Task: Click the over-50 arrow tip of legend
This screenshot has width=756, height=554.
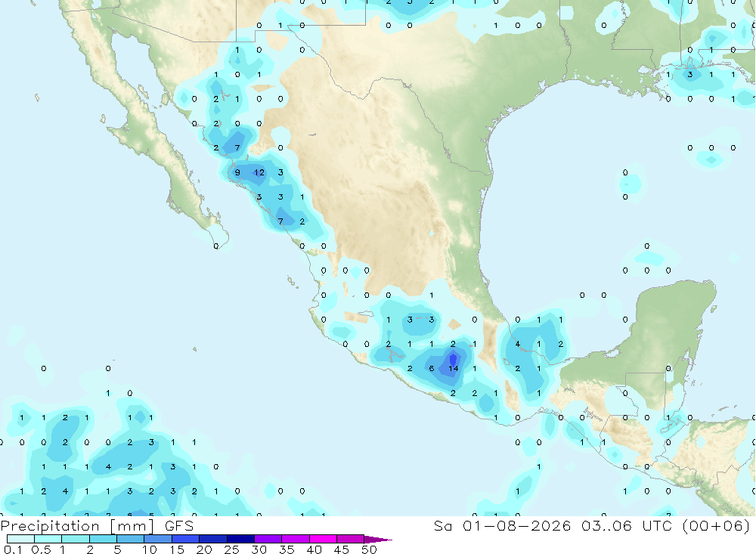Action: click(377, 539)
